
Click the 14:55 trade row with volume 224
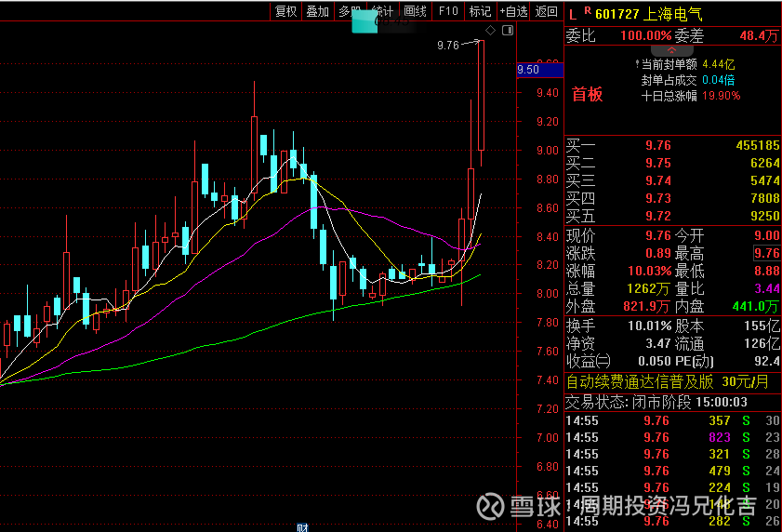point(673,487)
